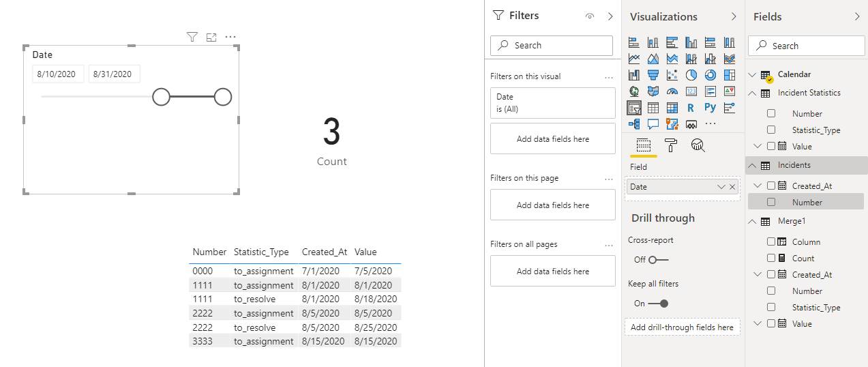This screenshot has height=367, width=868.
Task: Check Count measure in Merge1
Action: click(771, 259)
